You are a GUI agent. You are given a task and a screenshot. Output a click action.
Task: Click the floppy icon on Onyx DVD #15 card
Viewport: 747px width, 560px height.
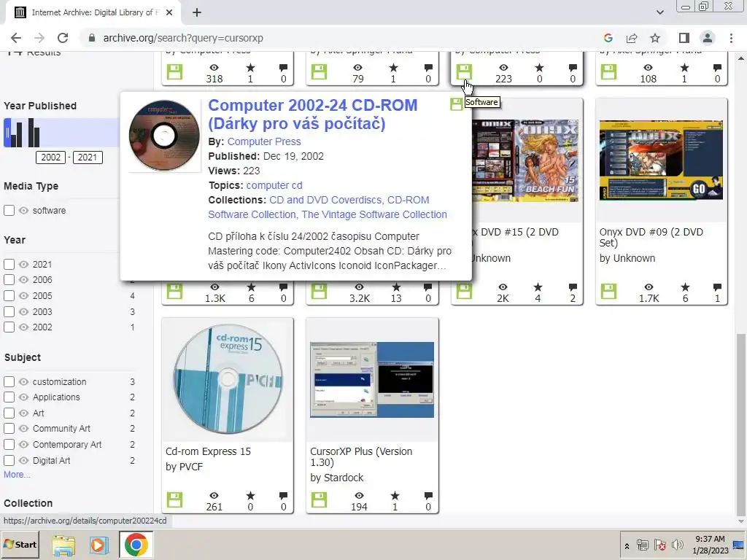tap(464, 292)
